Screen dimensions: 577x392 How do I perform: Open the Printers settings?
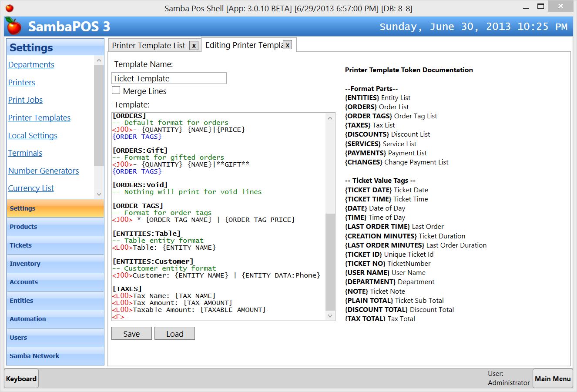21,82
